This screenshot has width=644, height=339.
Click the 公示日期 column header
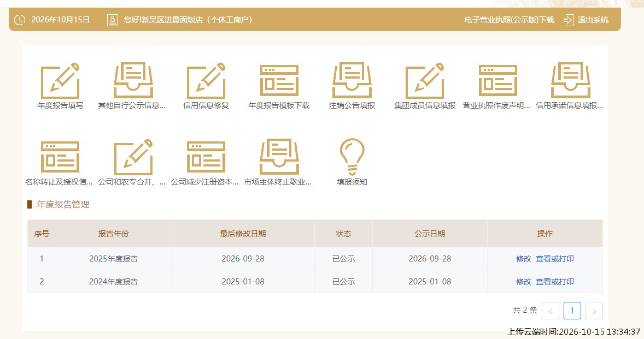coord(430,234)
